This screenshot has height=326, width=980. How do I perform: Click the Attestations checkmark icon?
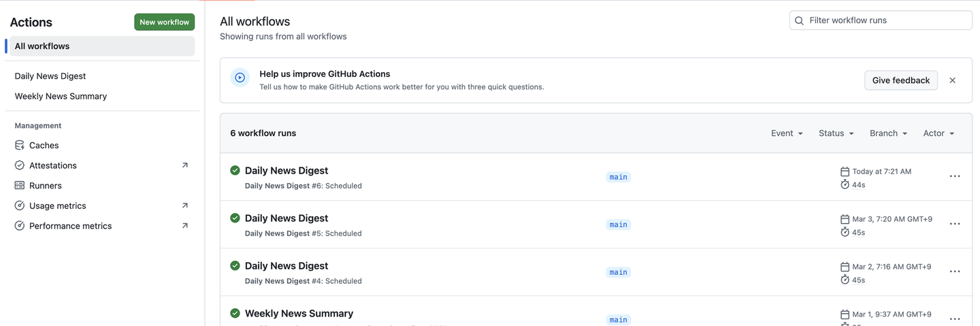pos(20,165)
